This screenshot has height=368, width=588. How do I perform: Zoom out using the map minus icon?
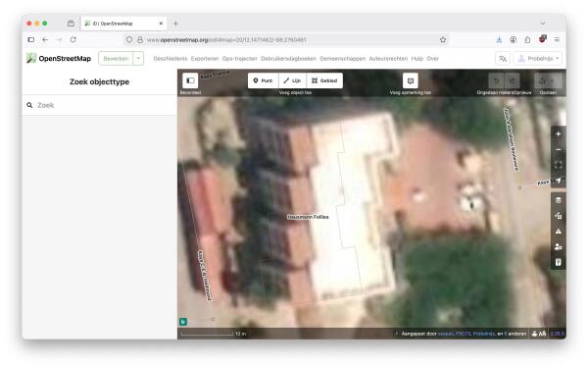pos(558,149)
